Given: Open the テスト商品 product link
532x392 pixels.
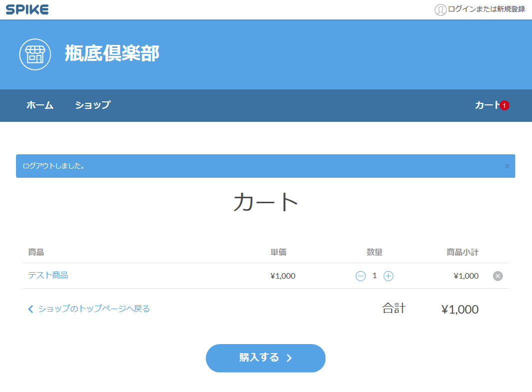Looking at the screenshot, I should coord(48,275).
